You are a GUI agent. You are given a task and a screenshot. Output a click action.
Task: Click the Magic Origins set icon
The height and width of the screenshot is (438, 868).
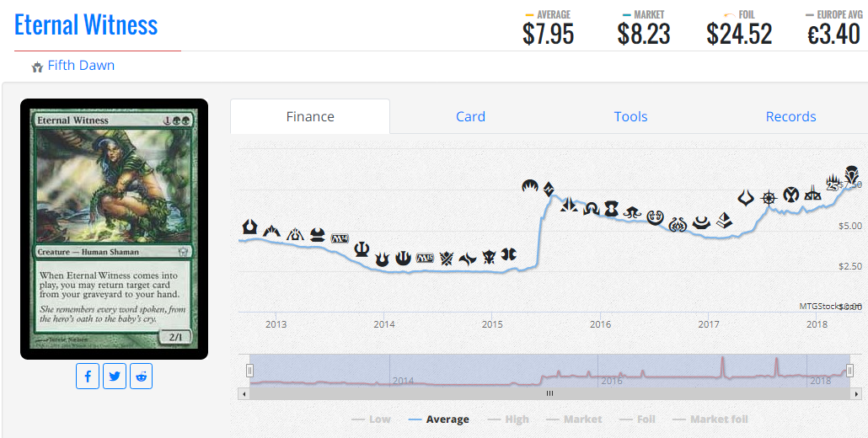point(530,186)
